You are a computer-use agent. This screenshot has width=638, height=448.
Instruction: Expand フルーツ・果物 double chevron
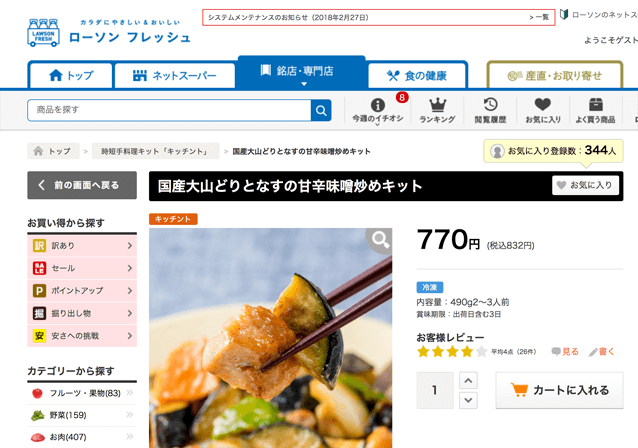(x=130, y=393)
